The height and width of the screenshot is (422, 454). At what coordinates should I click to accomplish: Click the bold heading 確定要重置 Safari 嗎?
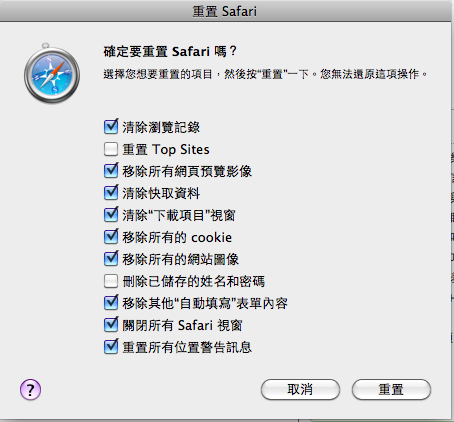coord(170,52)
